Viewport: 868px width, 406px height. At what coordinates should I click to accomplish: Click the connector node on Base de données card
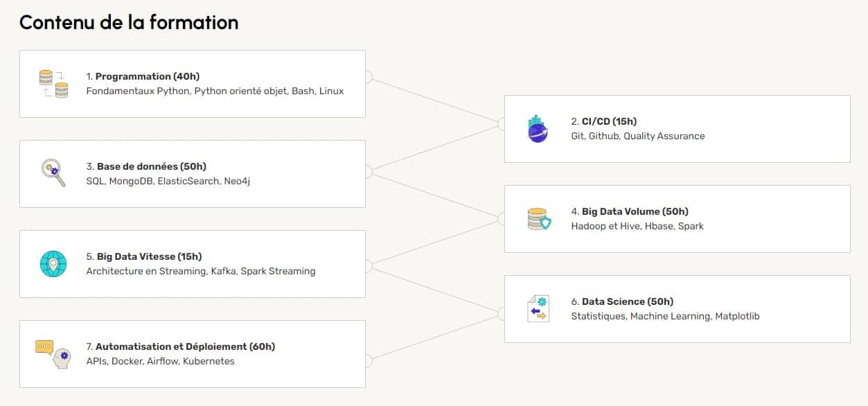368,172
